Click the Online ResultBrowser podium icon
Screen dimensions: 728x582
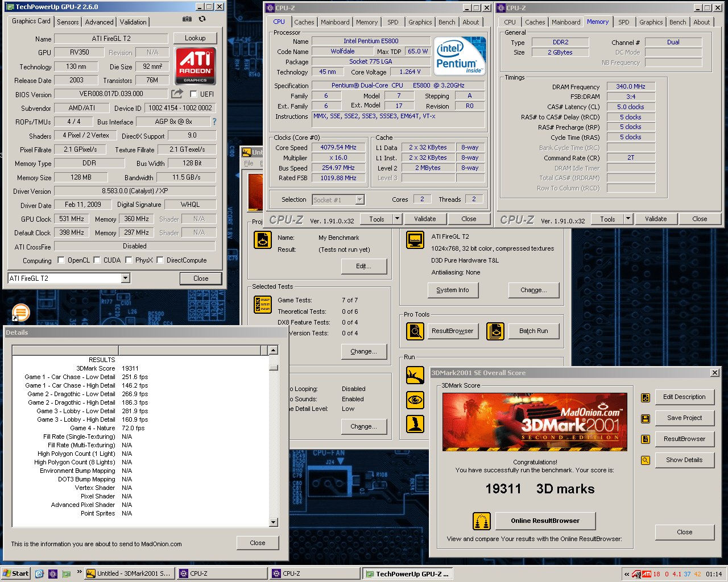coord(482,521)
